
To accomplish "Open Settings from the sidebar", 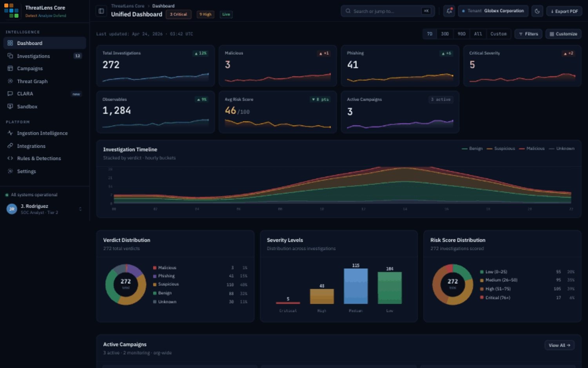I will tap(45, 171).
